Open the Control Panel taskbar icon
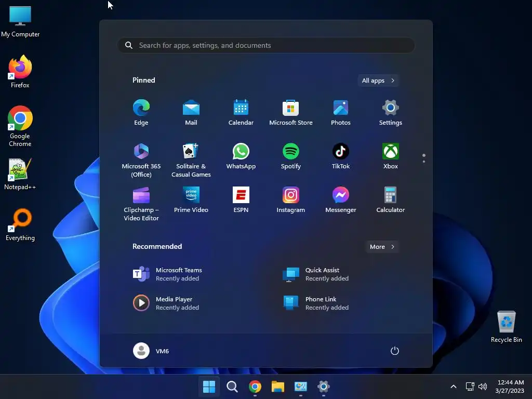This screenshot has height=399, width=532. (301, 387)
